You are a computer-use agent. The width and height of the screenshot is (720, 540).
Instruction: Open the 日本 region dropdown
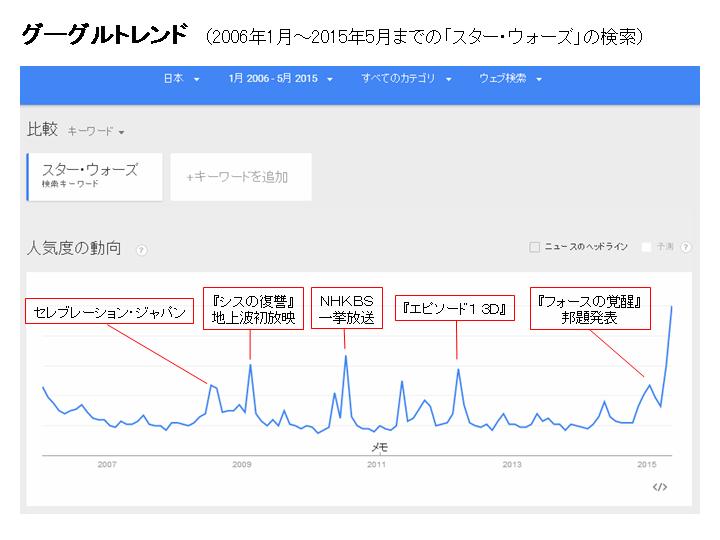(181, 79)
